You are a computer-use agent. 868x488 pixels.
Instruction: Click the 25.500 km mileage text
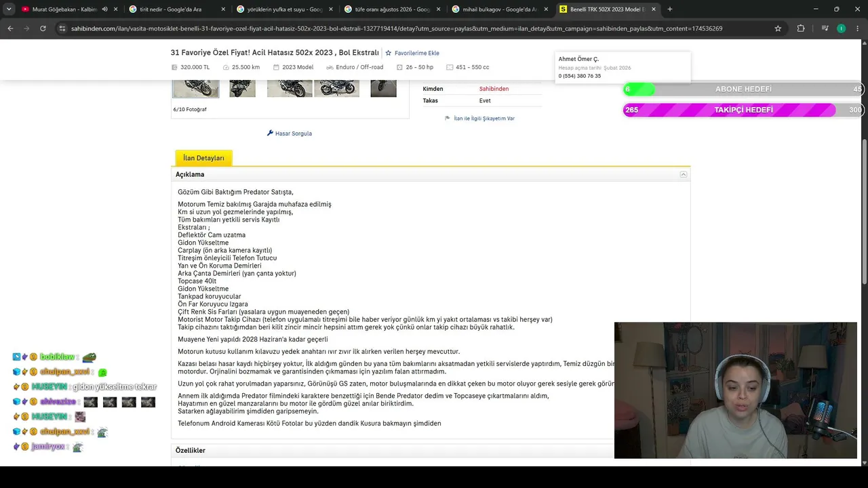click(245, 67)
